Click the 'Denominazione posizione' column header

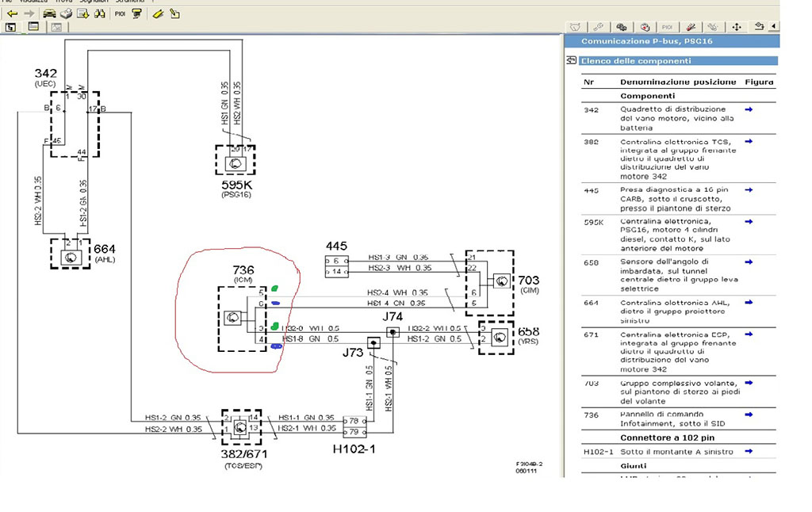coord(678,82)
